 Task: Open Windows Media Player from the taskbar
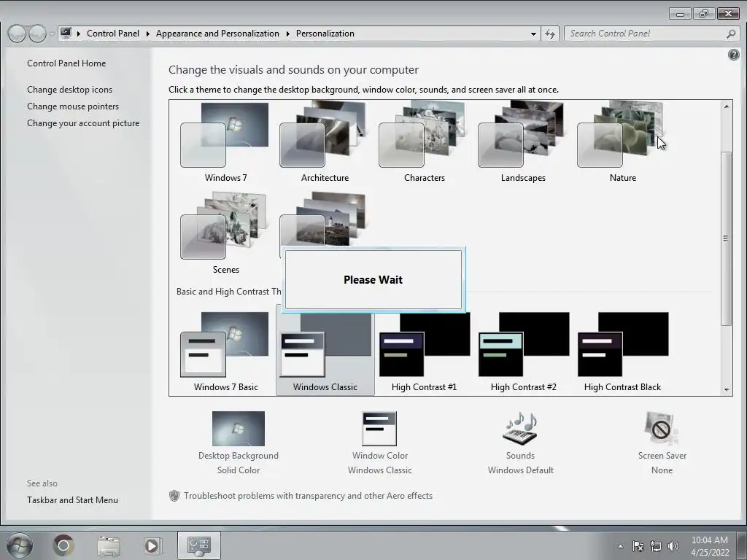(152, 545)
